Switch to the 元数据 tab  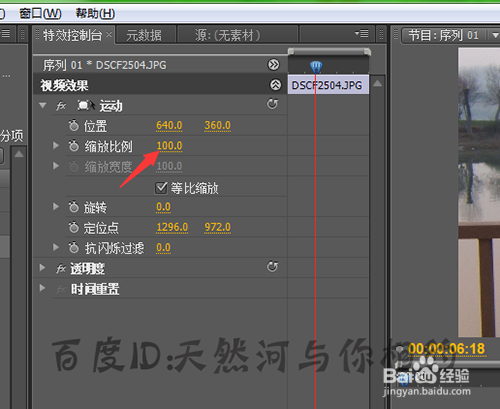tap(144, 35)
